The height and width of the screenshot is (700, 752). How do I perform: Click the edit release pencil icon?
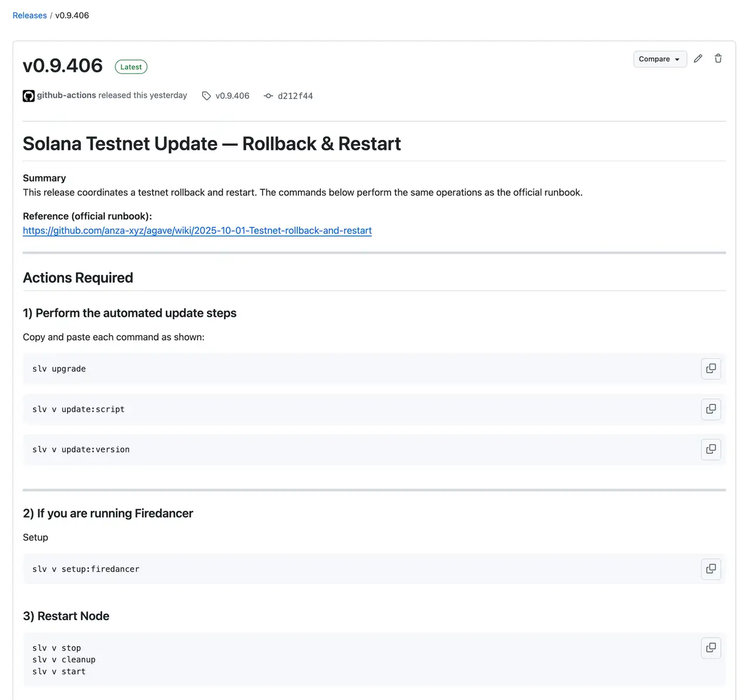698,58
